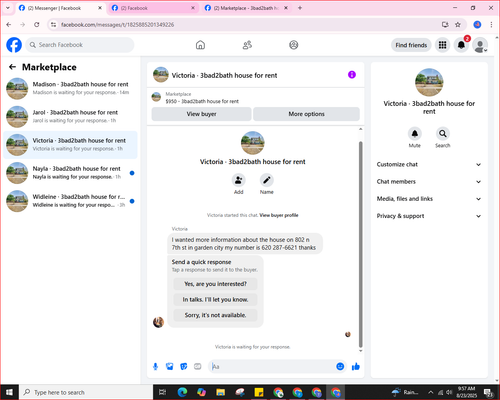500x400 pixels.
Task: Expand Media, files and links section
Action: click(429, 199)
